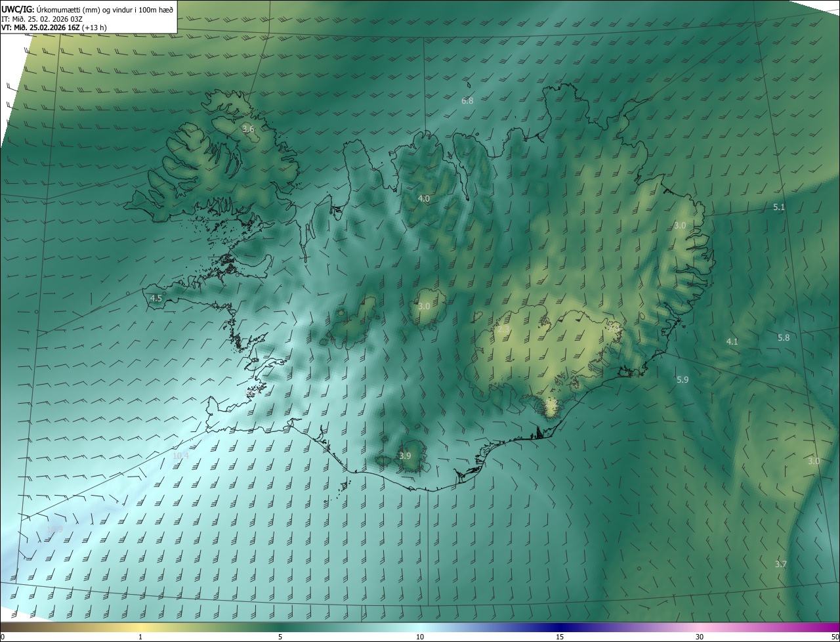Click the 4.0 value in north Iceland
The width and height of the screenshot is (840, 642).
[424, 198]
